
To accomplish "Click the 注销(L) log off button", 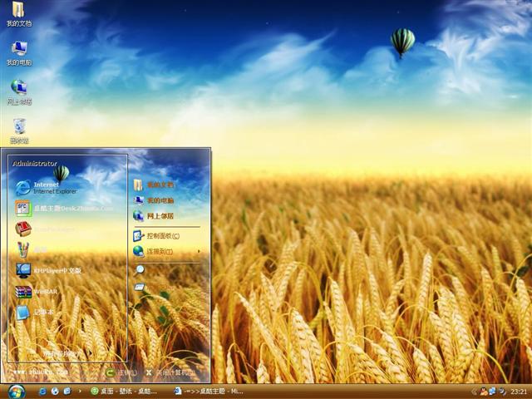I will click(x=121, y=372).
